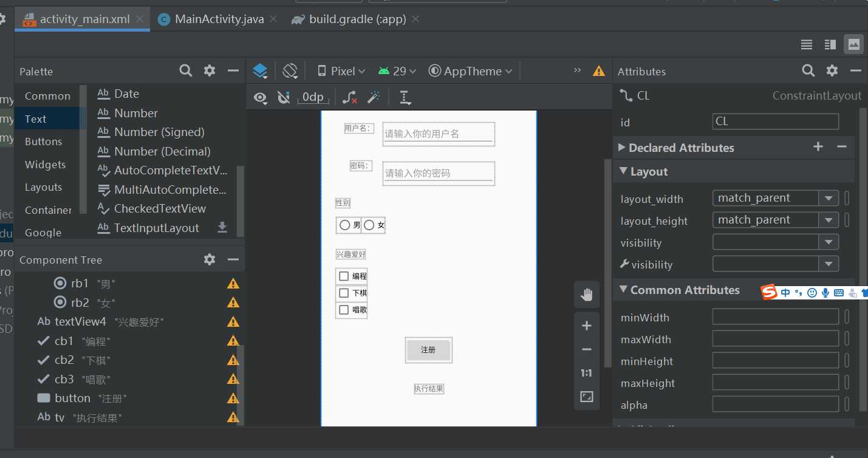The width and height of the screenshot is (868, 458).
Task: Open AppTheme dropdown
Action: point(471,71)
